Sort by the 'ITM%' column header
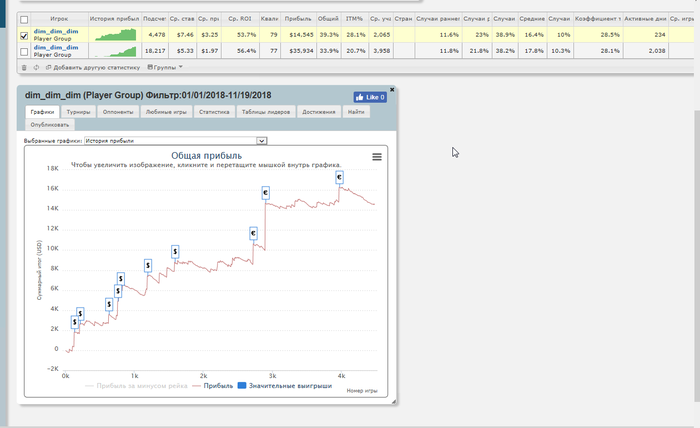700x428 pixels. [x=354, y=19]
